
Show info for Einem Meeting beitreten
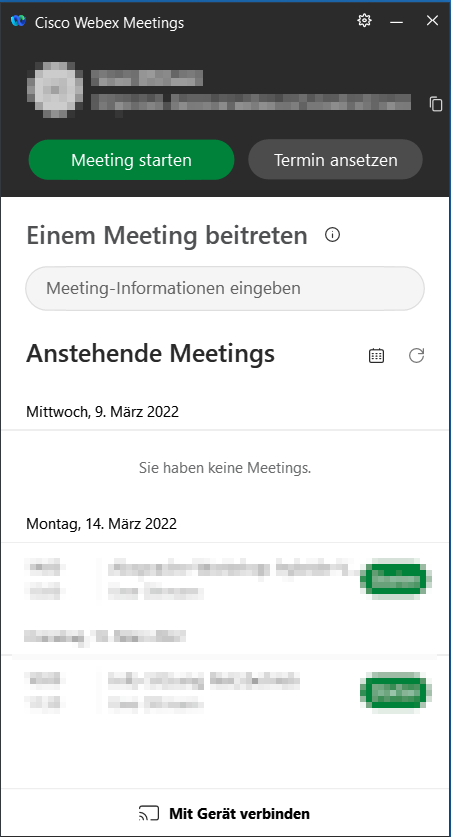333,235
